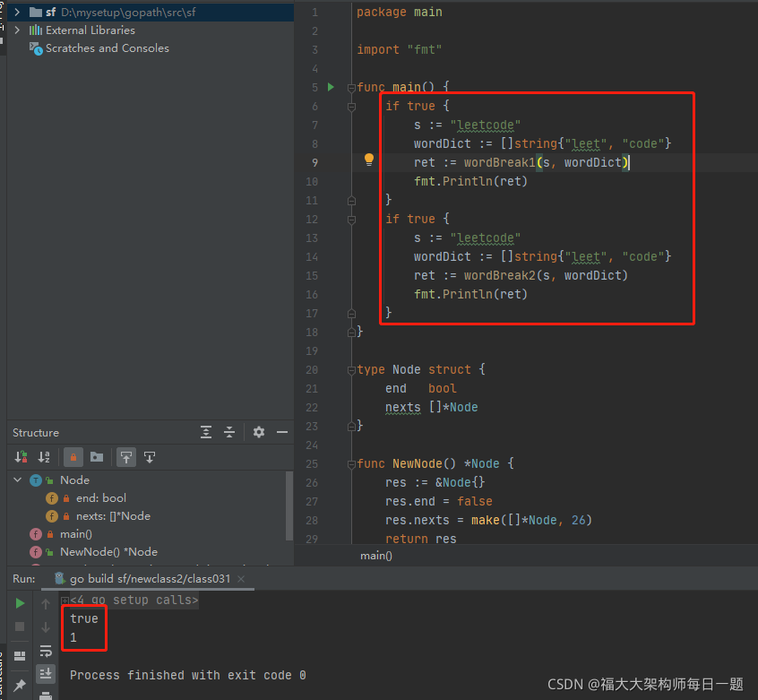
Task: Click 'nexts []*Node' struct field line
Action: tap(431, 408)
